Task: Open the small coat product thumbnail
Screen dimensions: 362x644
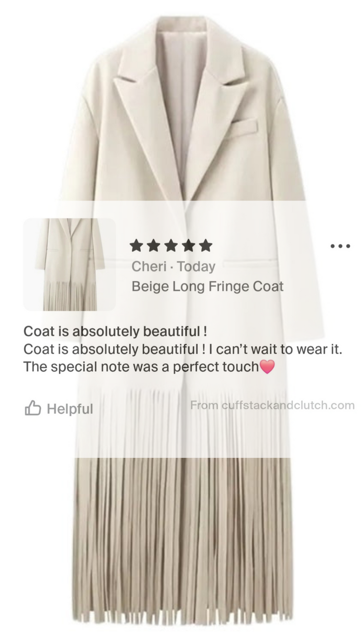Action: click(69, 264)
